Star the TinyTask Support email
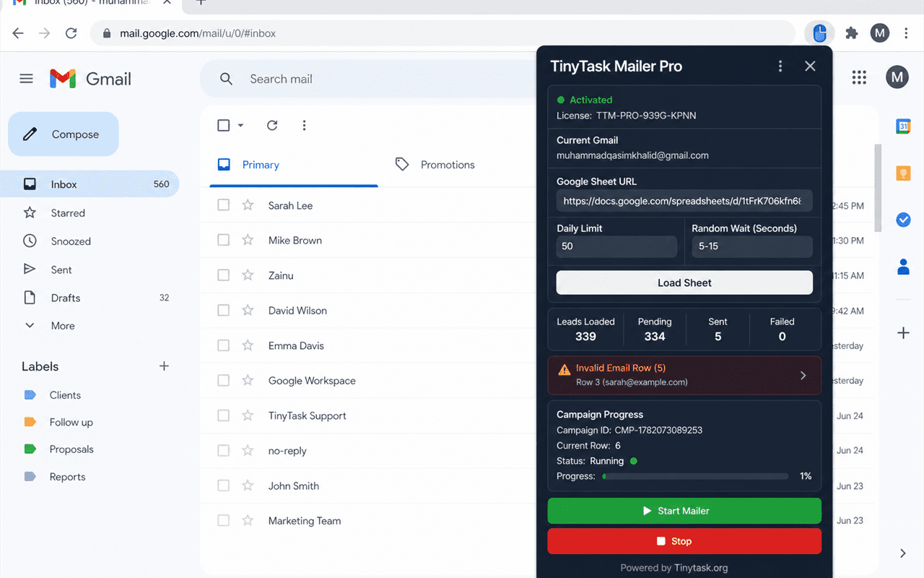924x578 pixels. [x=248, y=415]
